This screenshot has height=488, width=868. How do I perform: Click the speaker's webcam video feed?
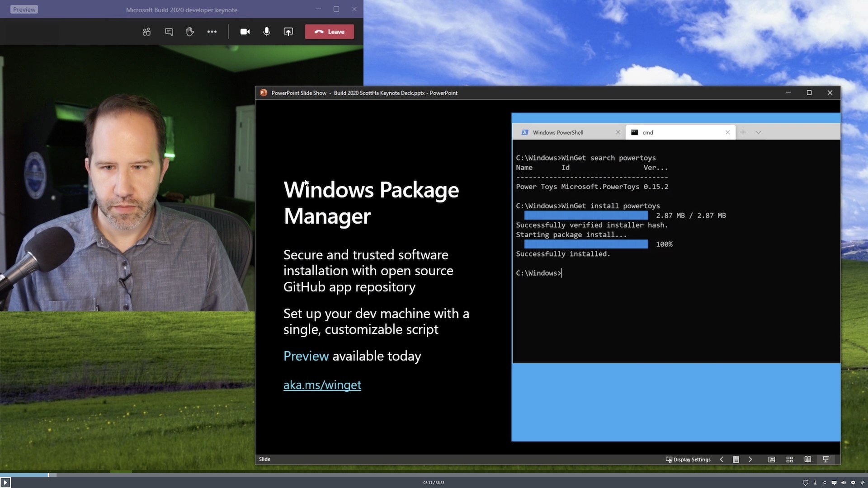tap(127, 178)
